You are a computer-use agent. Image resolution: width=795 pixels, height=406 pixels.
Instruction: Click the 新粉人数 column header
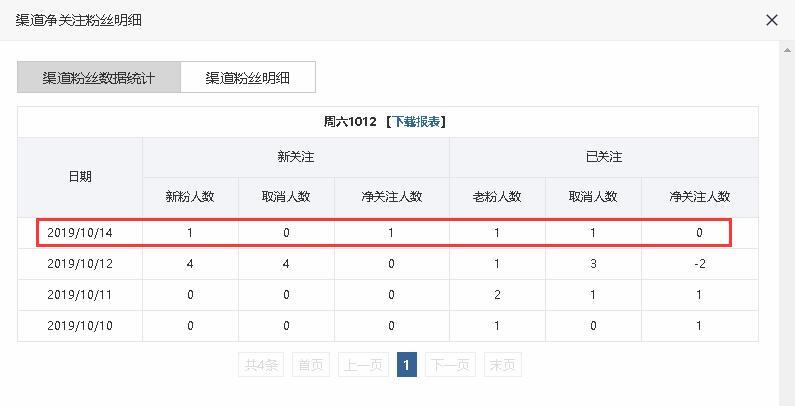pos(190,197)
